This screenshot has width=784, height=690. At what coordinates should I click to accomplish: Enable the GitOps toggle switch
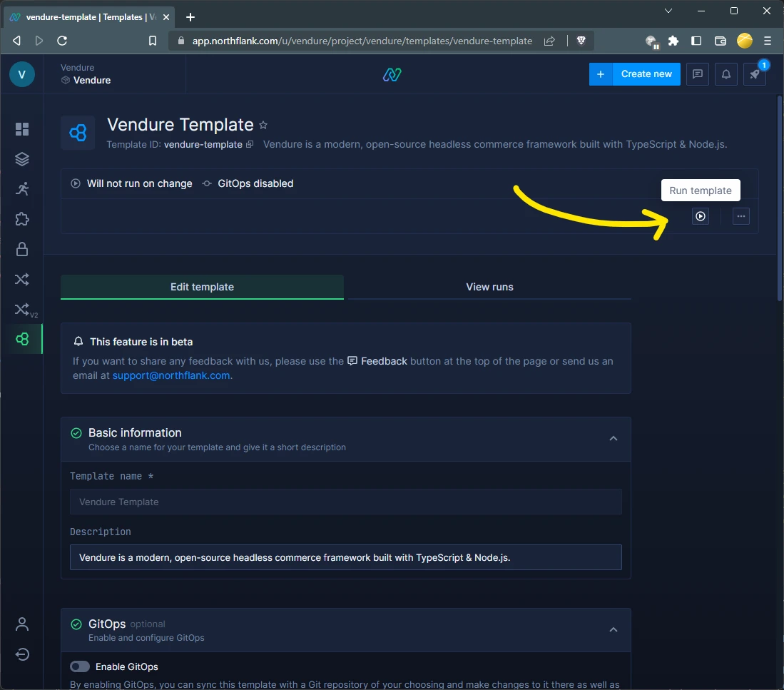(80, 666)
